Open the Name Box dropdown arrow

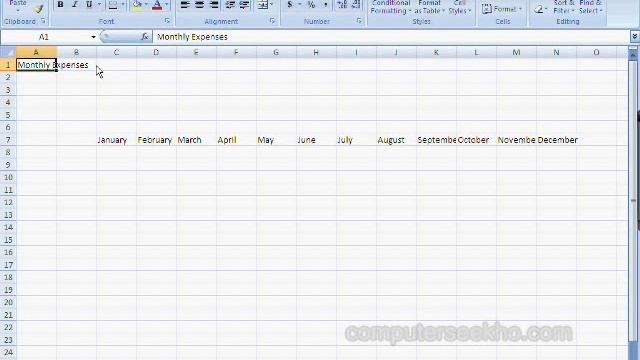[93, 37]
